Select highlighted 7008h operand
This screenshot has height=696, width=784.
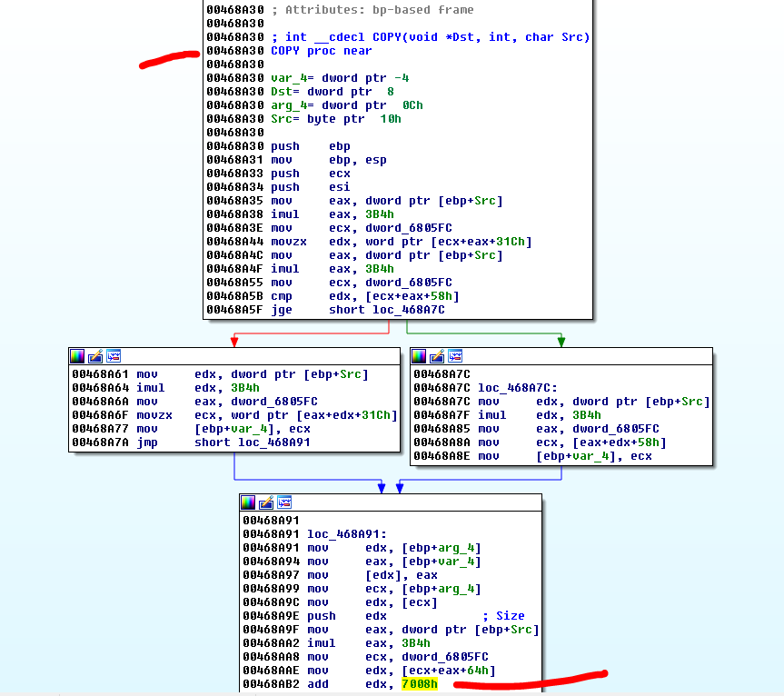pos(419,683)
